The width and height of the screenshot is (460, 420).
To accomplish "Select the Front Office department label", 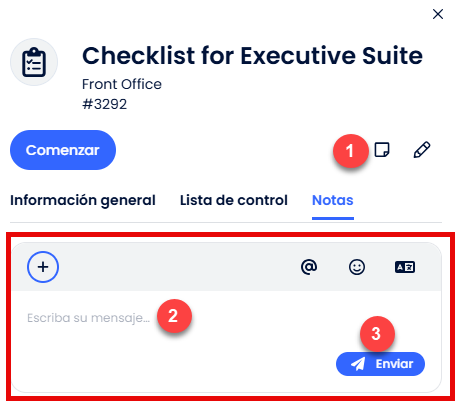I will tap(122, 84).
